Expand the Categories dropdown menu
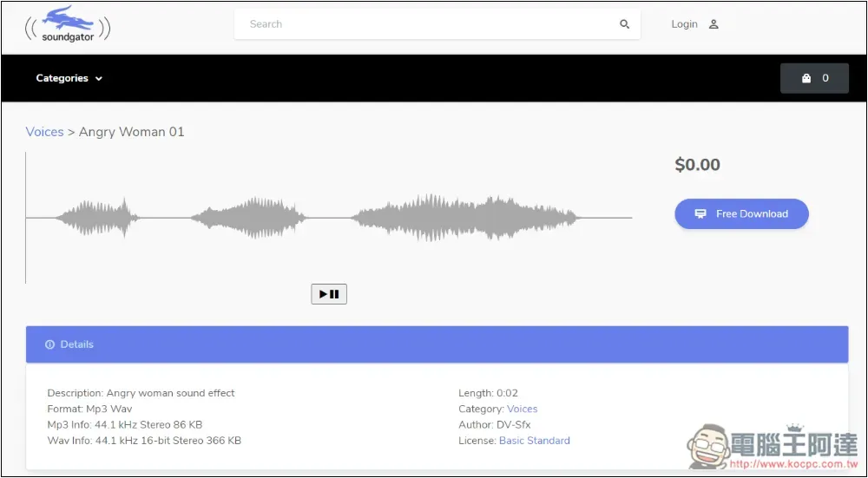This screenshot has width=868, height=478. click(x=69, y=78)
